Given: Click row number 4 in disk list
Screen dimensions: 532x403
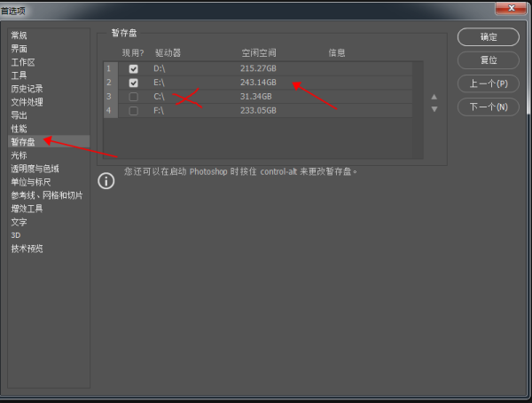Looking at the screenshot, I should 109,110.
